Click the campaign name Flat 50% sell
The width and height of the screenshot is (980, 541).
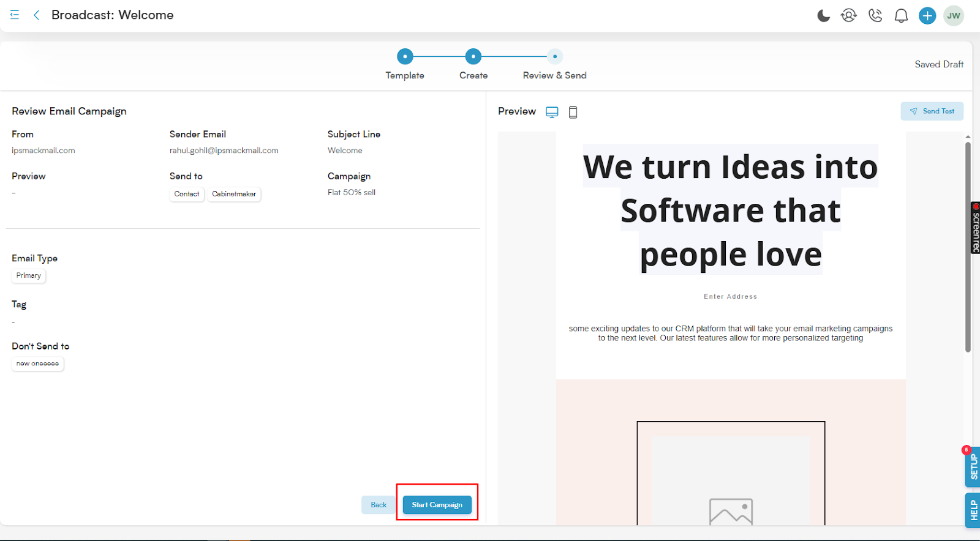(352, 192)
